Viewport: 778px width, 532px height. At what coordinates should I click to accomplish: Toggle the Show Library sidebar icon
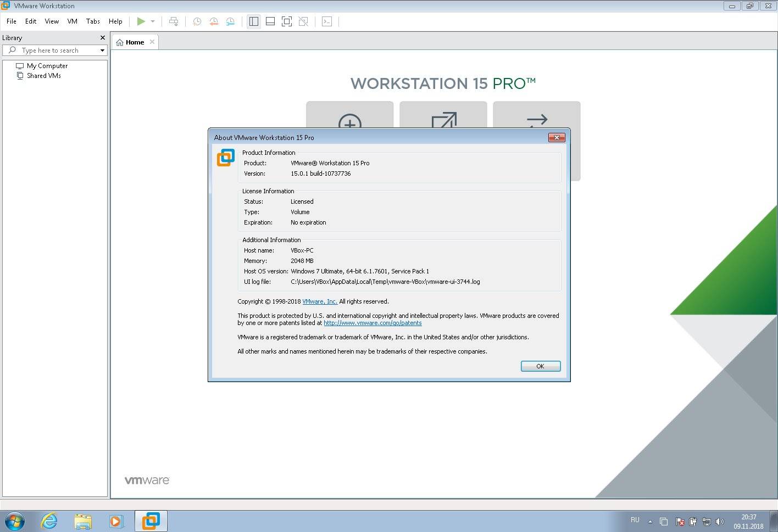(x=253, y=21)
